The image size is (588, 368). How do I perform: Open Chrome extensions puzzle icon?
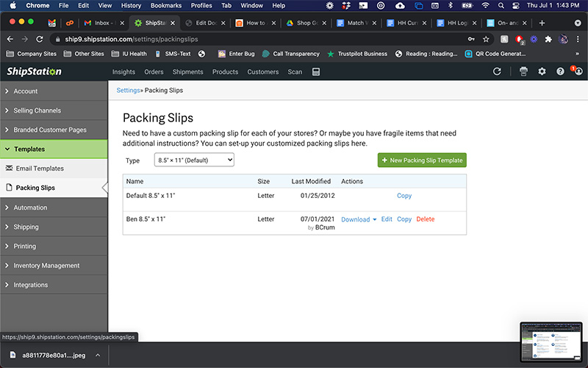(x=548, y=39)
